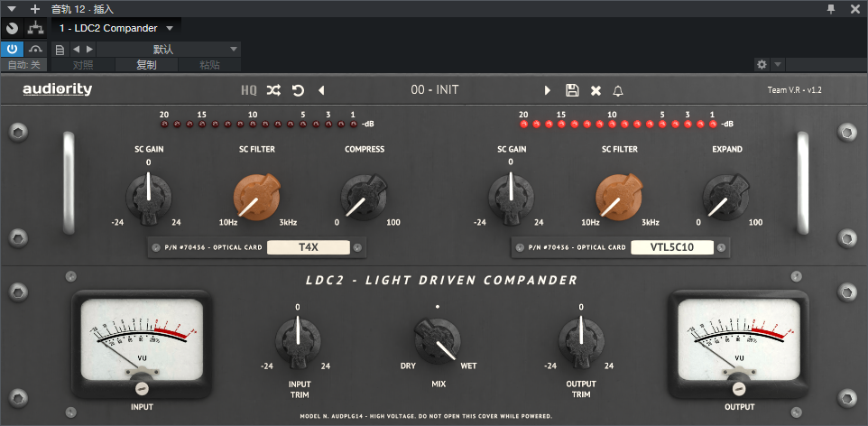Add insert with plus icon
The height and width of the screenshot is (426, 868).
[35, 9]
